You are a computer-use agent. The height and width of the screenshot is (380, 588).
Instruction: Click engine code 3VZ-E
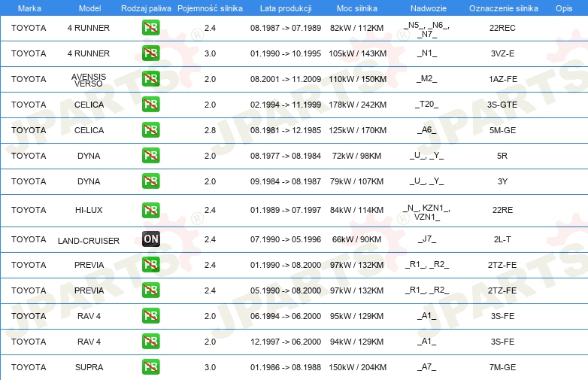click(502, 53)
